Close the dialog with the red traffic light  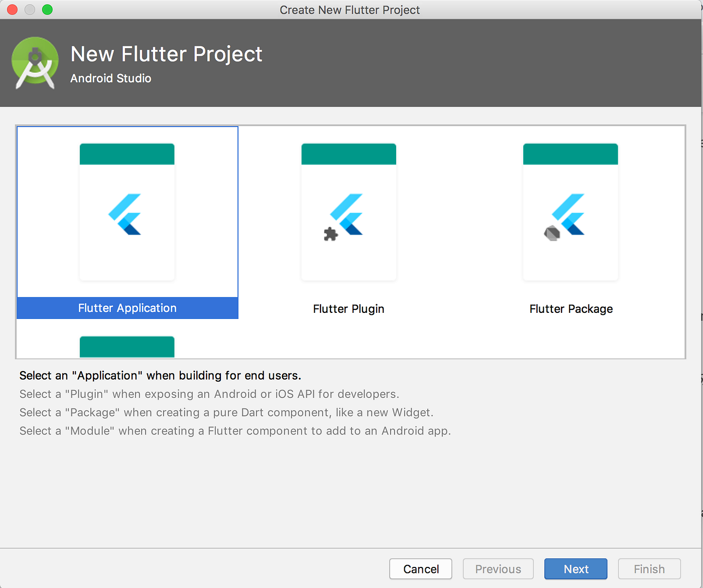[12, 9]
